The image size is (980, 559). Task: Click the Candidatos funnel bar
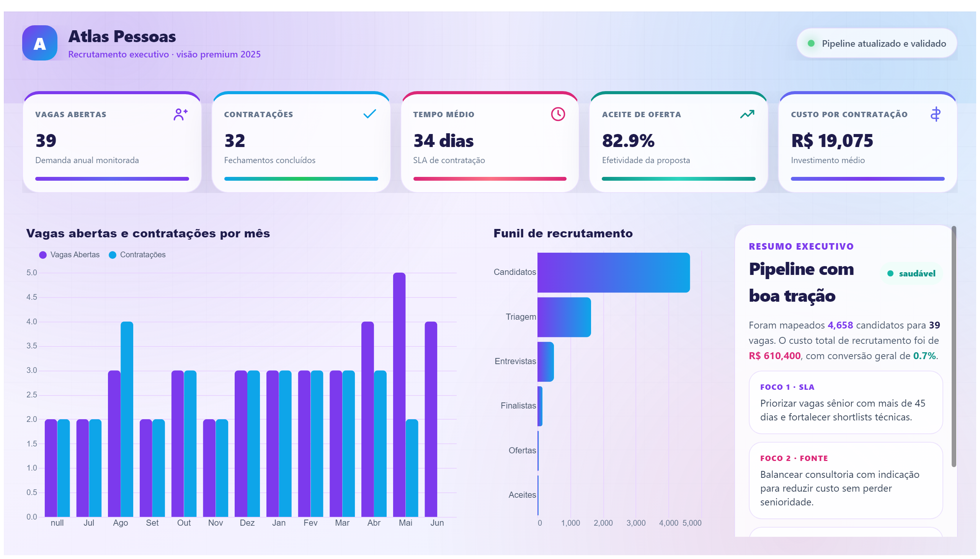click(613, 273)
